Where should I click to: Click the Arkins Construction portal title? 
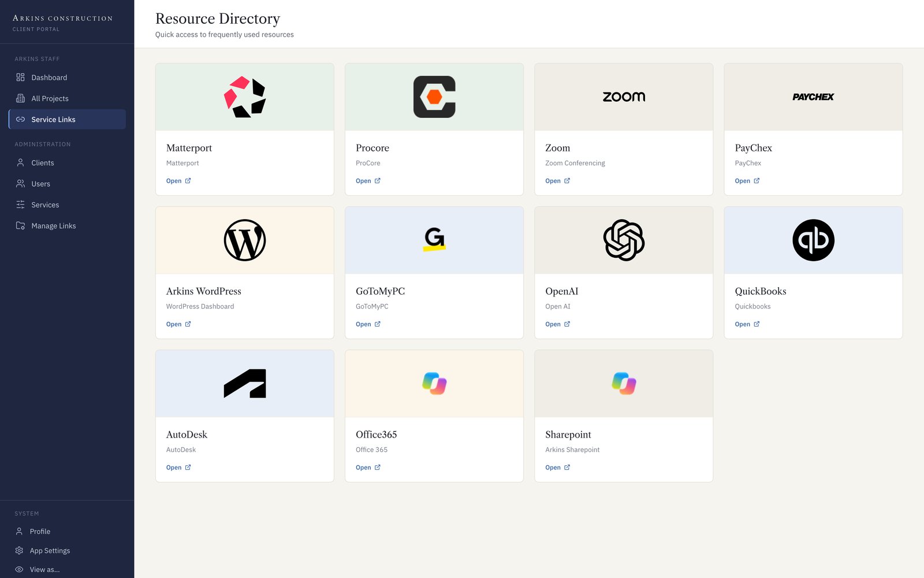click(x=62, y=18)
